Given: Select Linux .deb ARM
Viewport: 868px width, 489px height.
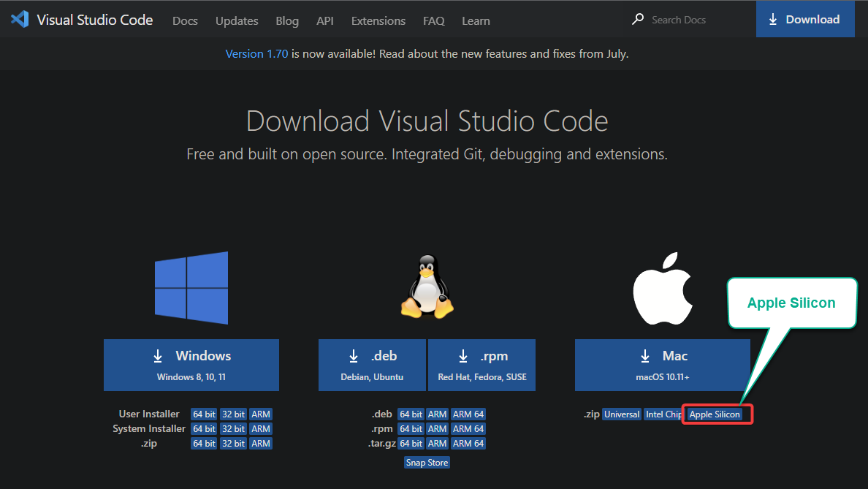Looking at the screenshot, I should tap(438, 414).
